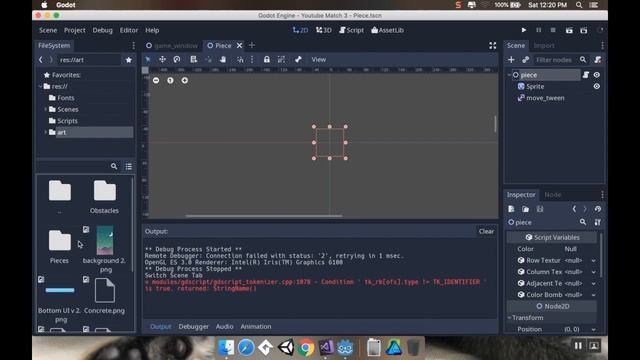Expand the art folder

click(x=45, y=132)
